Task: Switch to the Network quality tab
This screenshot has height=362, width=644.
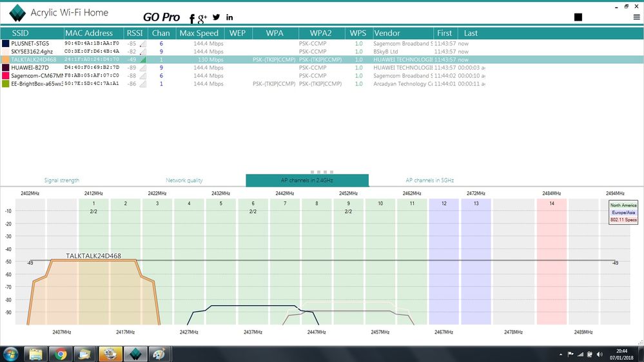Action: click(x=184, y=180)
